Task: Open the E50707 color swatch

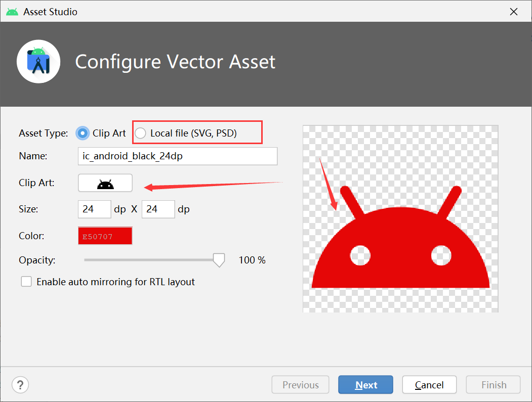Action: point(105,236)
